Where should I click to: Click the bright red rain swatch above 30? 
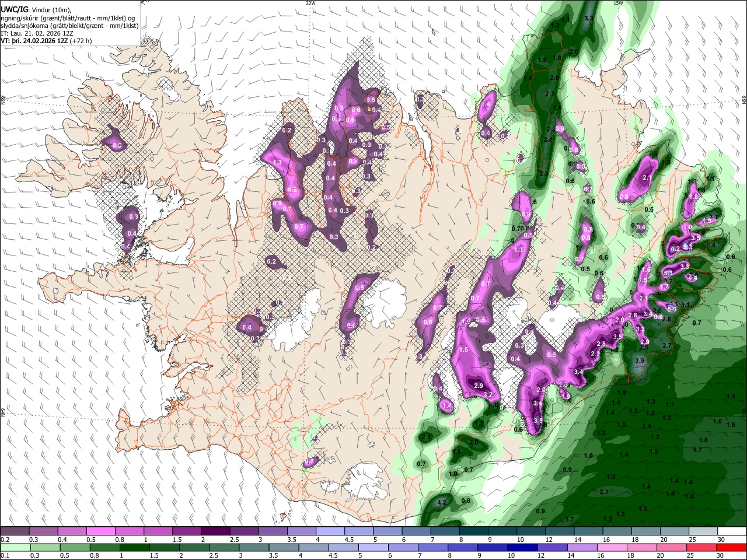click(x=732, y=548)
